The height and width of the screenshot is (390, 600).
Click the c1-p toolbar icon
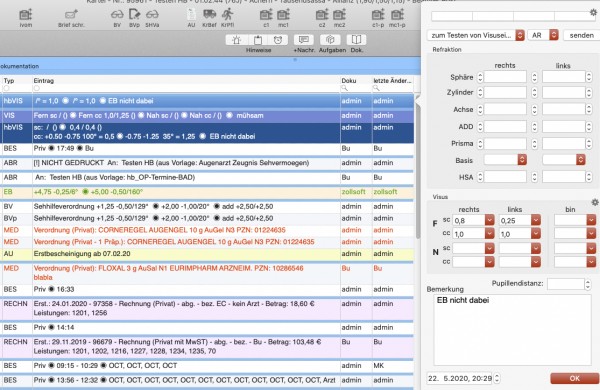click(x=378, y=15)
